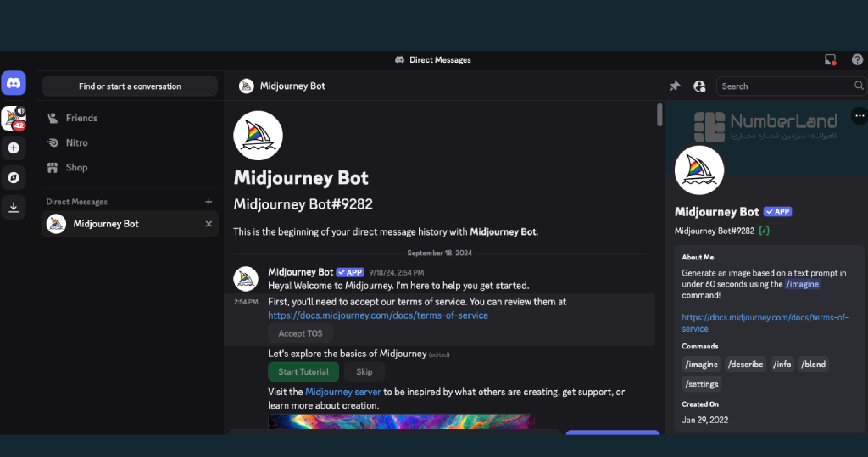Click the chat message scrollbar

tap(659, 114)
